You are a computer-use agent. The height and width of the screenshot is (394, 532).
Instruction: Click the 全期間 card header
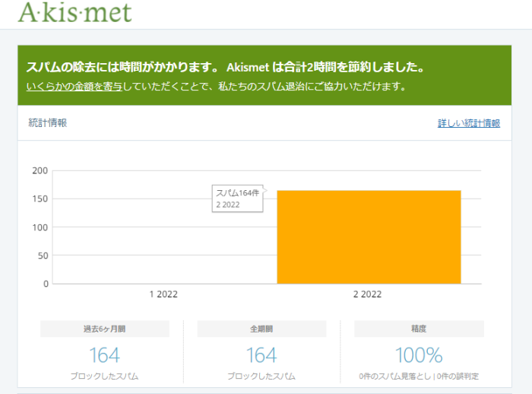[x=261, y=329]
